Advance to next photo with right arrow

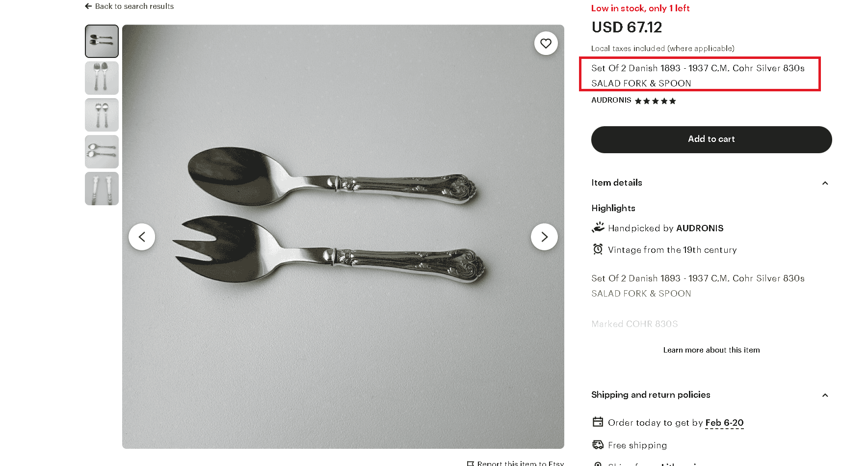[544, 237]
